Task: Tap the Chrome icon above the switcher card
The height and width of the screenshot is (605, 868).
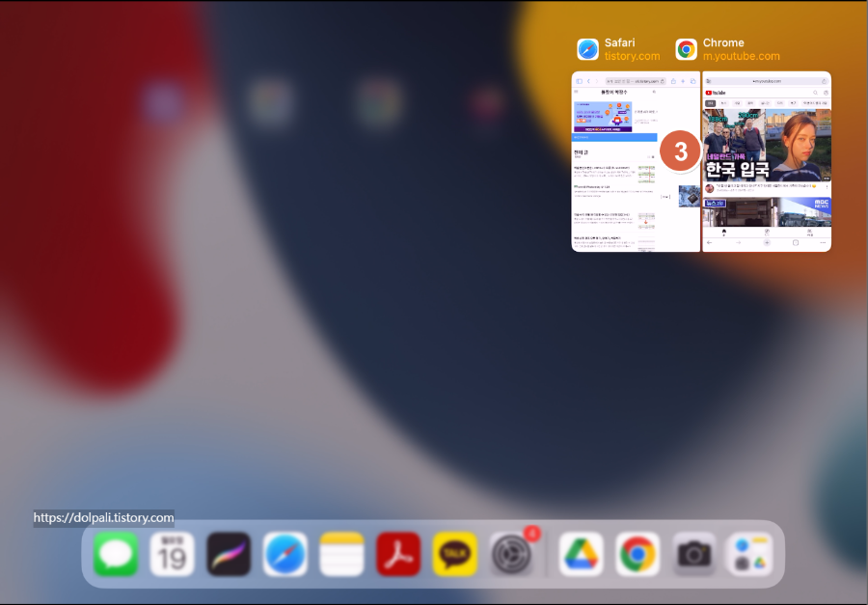Action: (x=687, y=49)
